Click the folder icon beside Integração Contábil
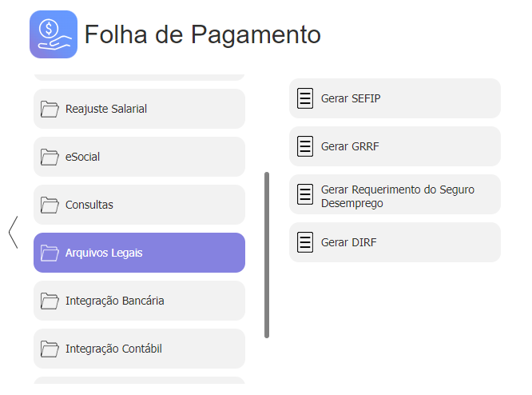 pyautogui.click(x=50, y=349)
